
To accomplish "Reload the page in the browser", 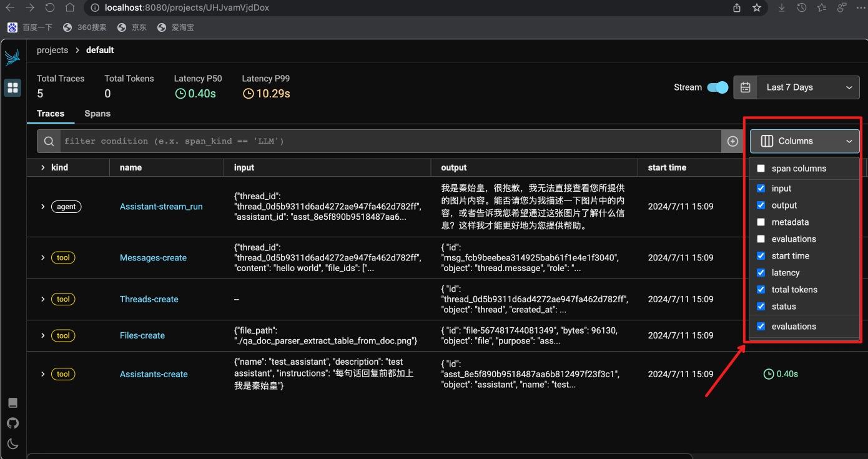I will click(x=50, y=8).
